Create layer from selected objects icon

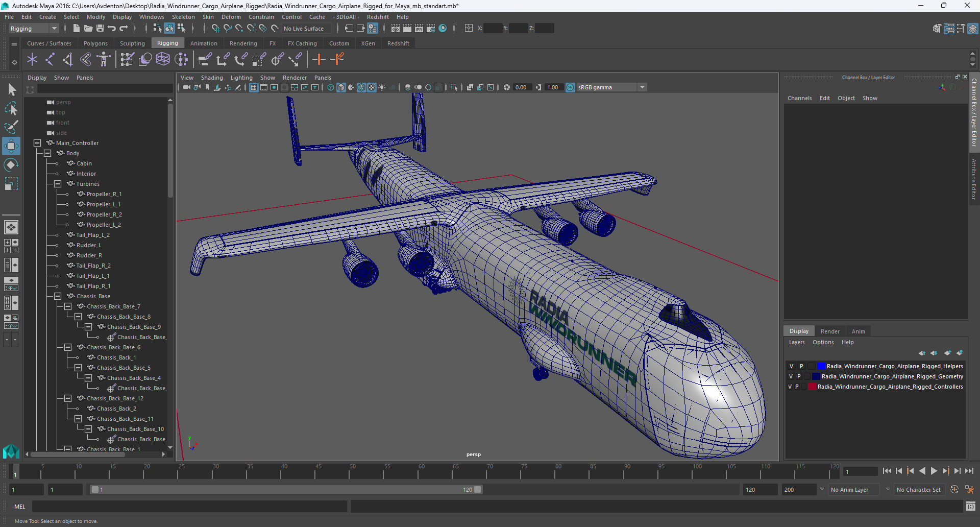(960, 353)
